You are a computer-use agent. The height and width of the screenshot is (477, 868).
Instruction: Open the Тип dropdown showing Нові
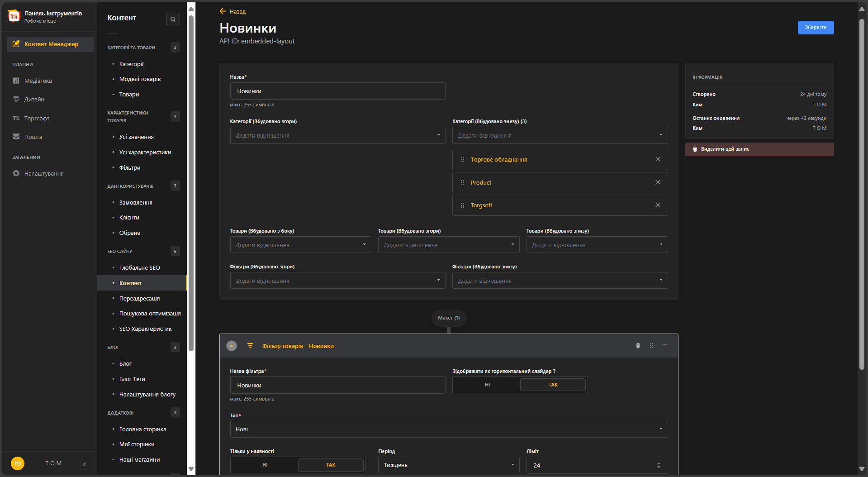tap(449, 429)
